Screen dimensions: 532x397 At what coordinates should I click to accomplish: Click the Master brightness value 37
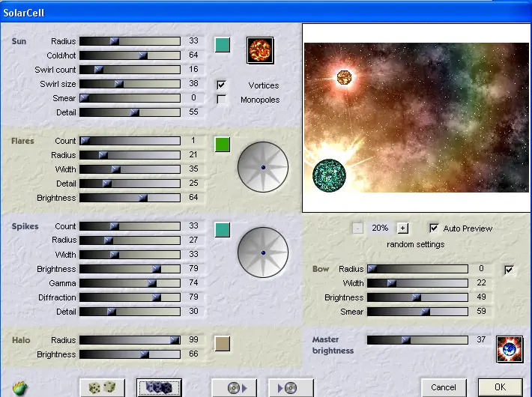(481, 339)
